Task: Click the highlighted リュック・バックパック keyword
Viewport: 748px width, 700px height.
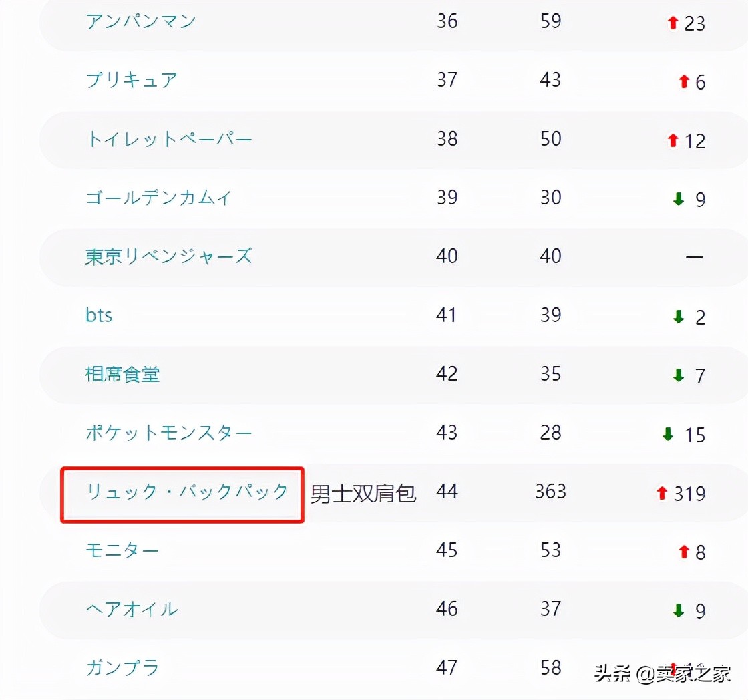Action: click(188, 492)
